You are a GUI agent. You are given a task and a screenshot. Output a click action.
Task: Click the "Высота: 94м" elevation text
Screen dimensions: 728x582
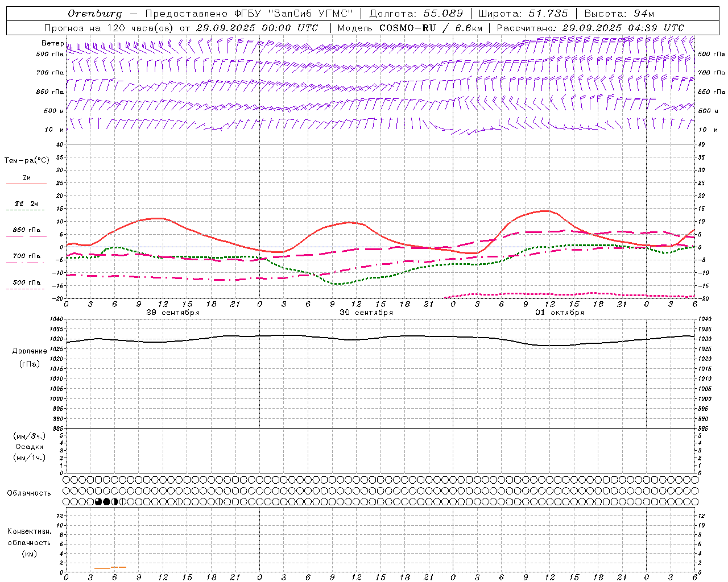(x=619, y=14)
